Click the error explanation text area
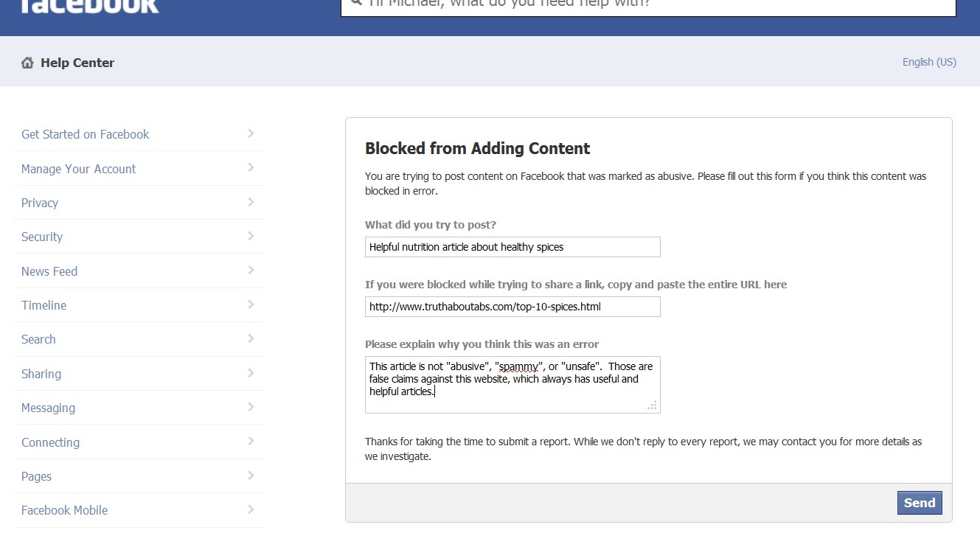Screen dimensions: 980x533 [x=512, y=385]
